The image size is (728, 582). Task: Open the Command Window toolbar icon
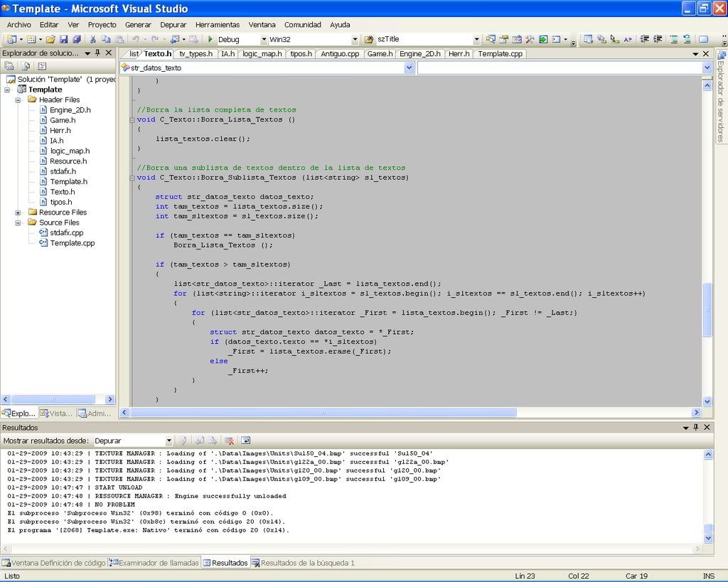click(x=556, y=40)
